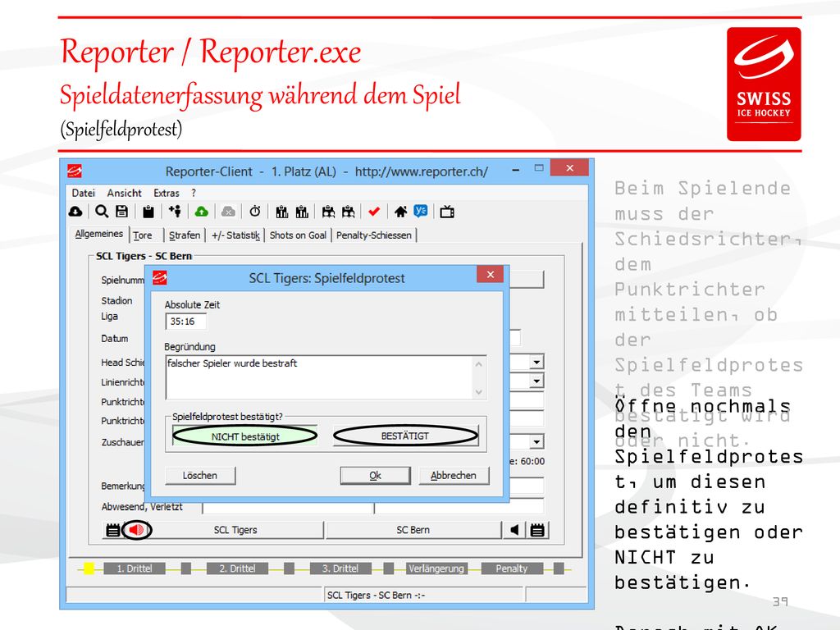Viewport: 840px width, 630px height.
Task: Click the red speaker icon beside SCL Tigers
Action: click(x=137, y=530)
